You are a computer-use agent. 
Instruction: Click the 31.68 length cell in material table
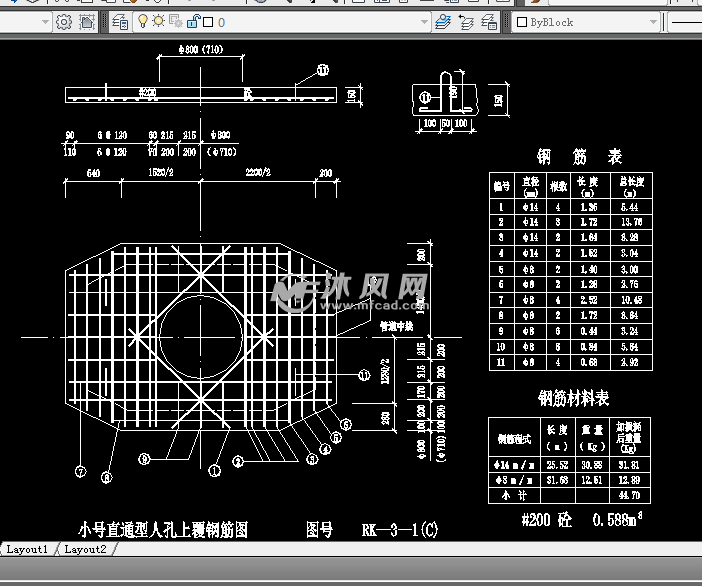pyautogui.click(x=557, y=480)
